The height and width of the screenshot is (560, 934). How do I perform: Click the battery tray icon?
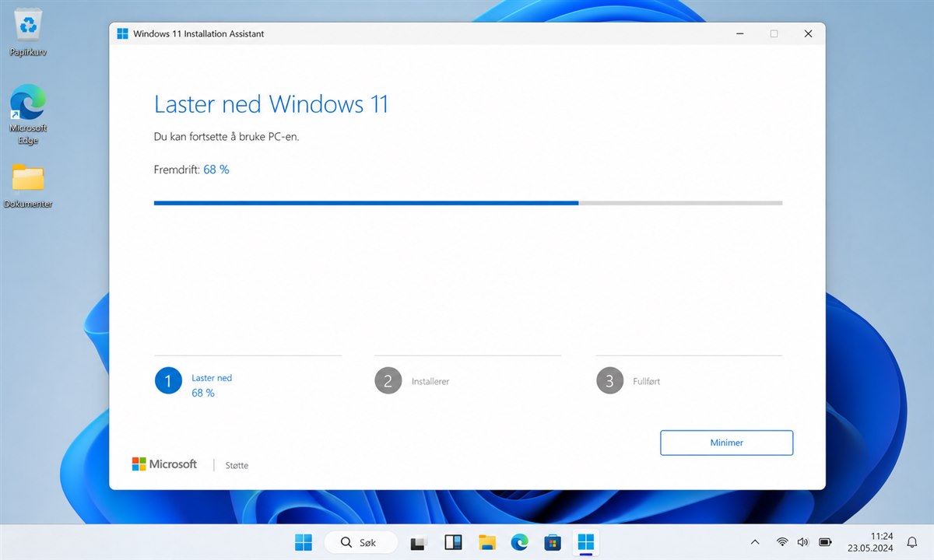point(825,542)
